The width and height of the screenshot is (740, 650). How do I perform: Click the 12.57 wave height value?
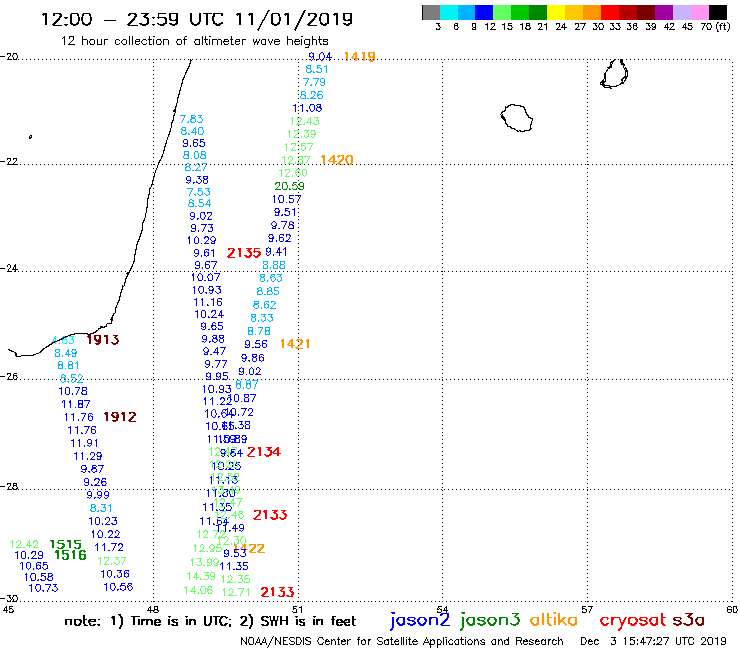(298, 147)
